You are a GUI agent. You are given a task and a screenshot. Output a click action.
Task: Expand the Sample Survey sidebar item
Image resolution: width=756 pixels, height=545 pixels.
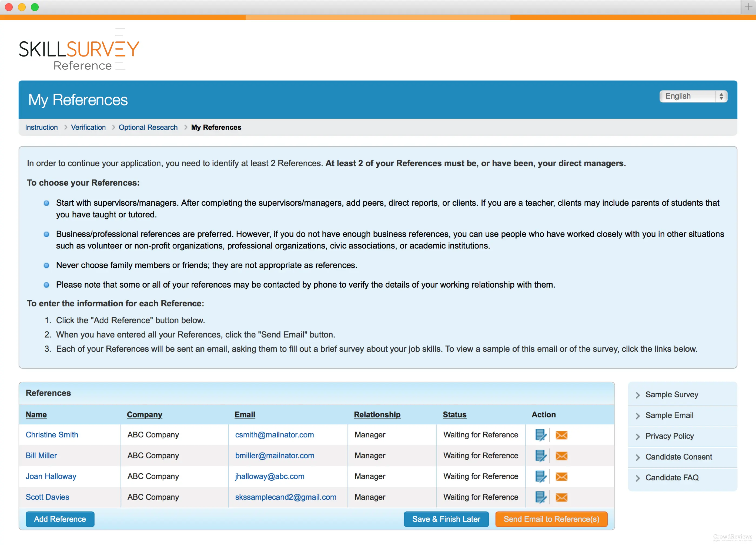(671, 394)
